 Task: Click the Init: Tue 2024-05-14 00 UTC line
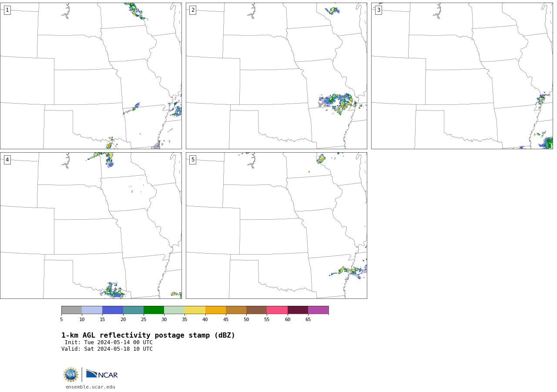click(109, 342)
